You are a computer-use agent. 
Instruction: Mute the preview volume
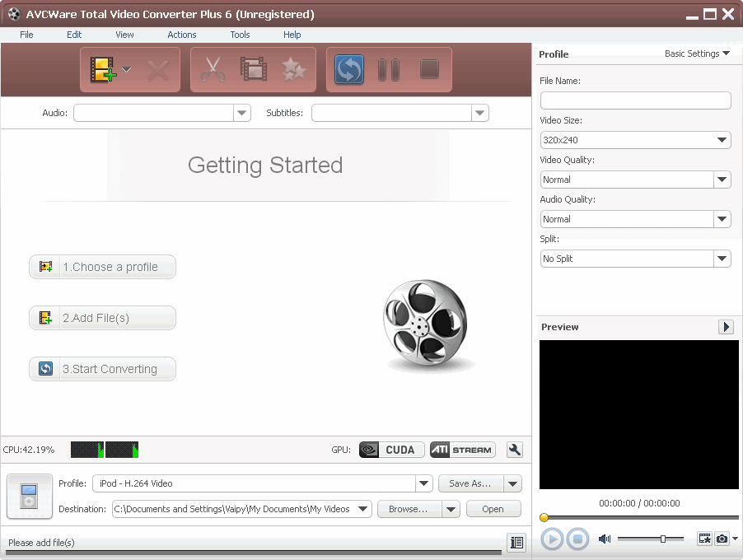pos(605,539)
